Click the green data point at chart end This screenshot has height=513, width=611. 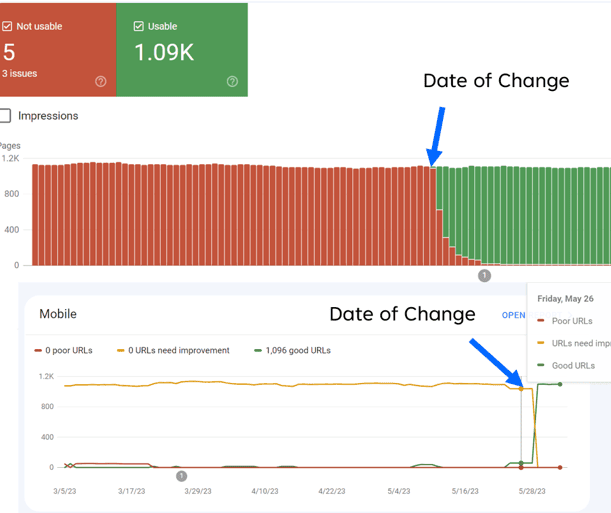(560, 384)
